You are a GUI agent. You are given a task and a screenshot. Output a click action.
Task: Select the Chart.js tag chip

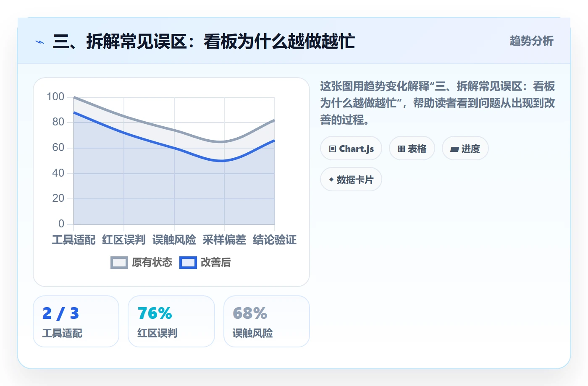(351, 149)
